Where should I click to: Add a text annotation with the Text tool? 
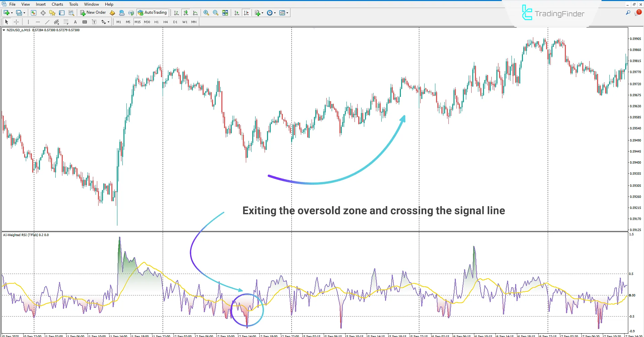click(x=75, y=22)
